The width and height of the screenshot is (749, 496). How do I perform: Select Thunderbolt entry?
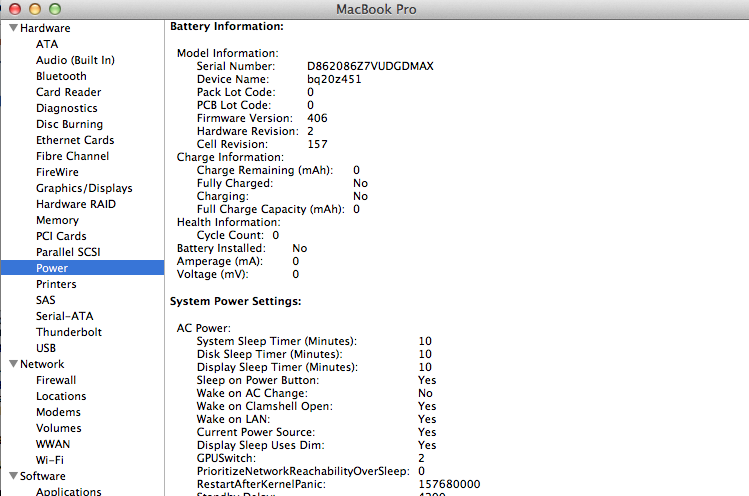click(69, 332)
